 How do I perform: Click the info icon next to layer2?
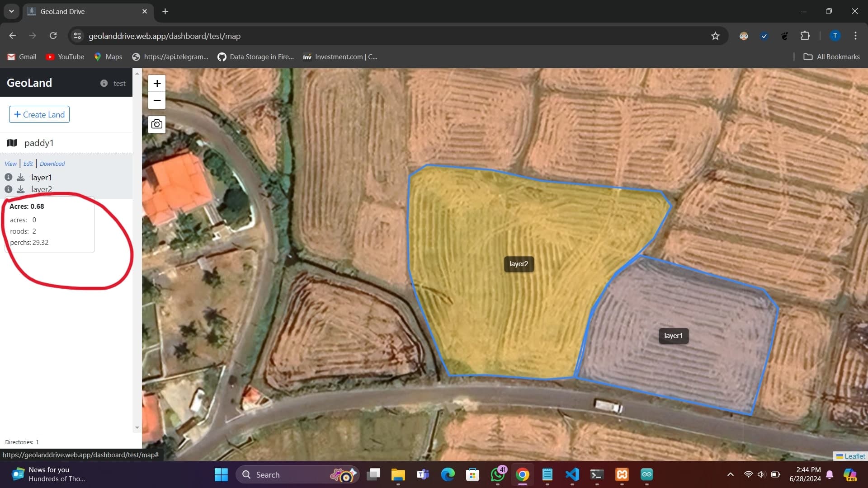(8, 189)
